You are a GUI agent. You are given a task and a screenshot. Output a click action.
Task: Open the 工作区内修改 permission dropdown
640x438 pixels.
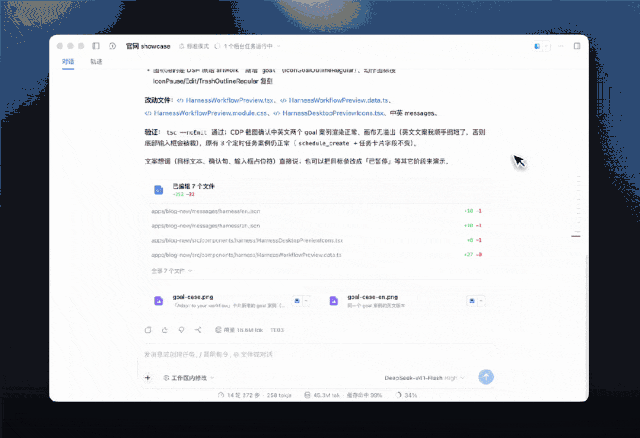pyautogui.click(x=189, y=378)
